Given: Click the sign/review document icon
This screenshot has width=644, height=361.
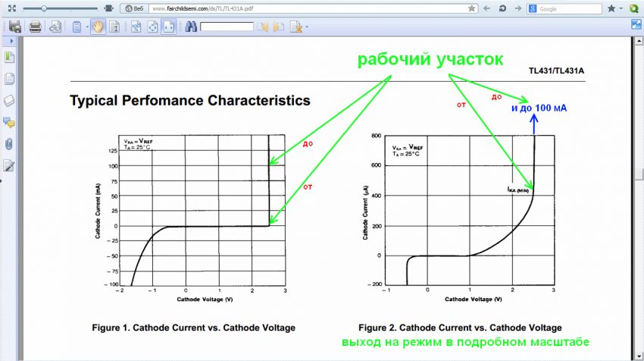Looking at the screenshot, I should 296,27.
